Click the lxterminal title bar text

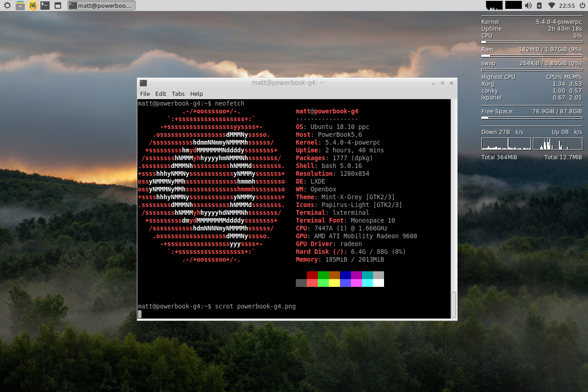coord(288,83)
